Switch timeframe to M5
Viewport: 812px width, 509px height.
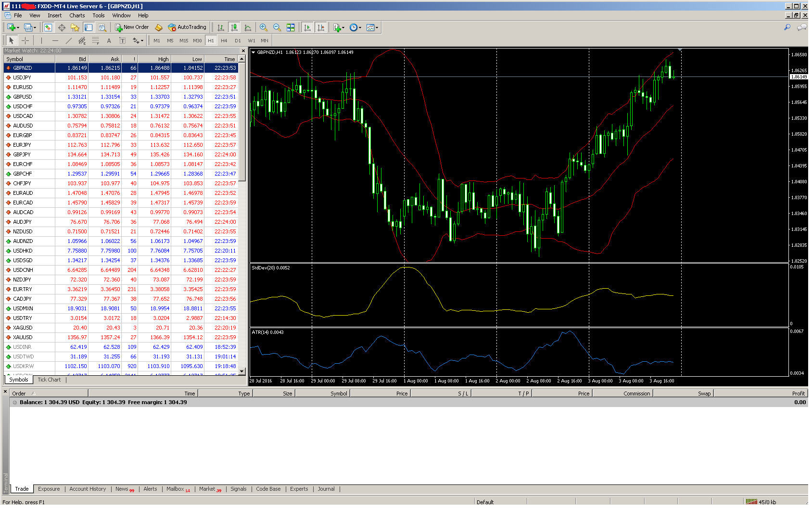click(170, 40)
